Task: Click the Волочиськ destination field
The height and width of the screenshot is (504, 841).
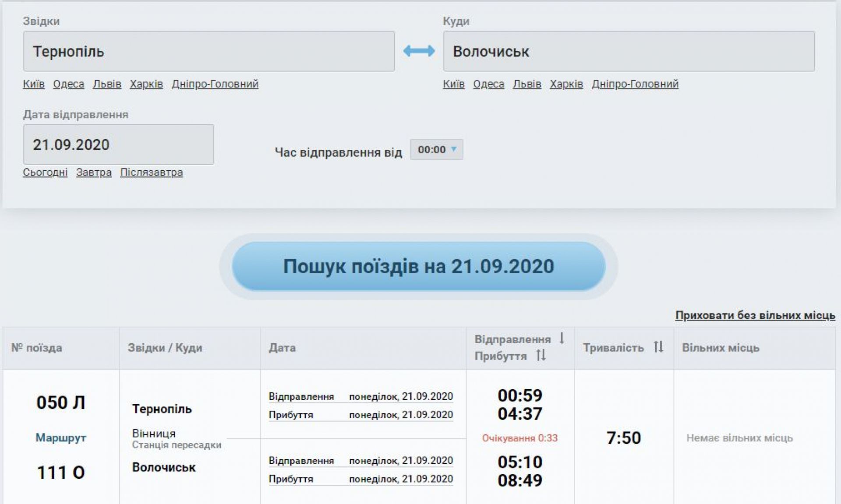Action: [629, 51]
